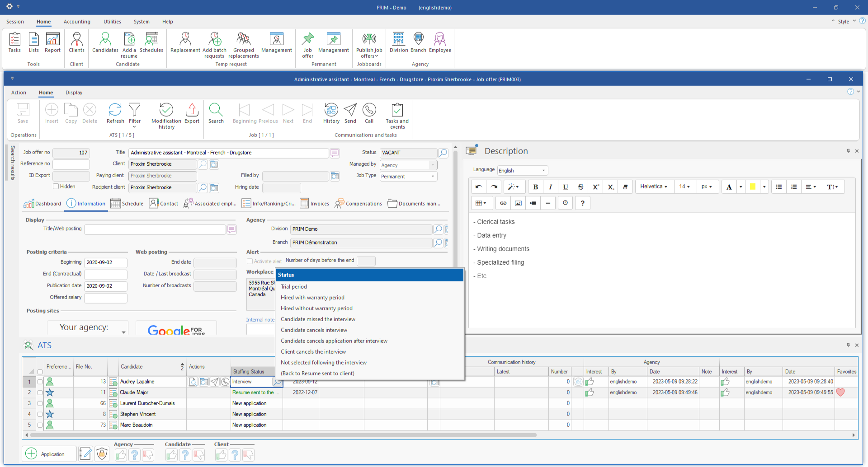Open the text highlight color swatch
Viewport: 868px width, 467px height.
coord(753,187)
